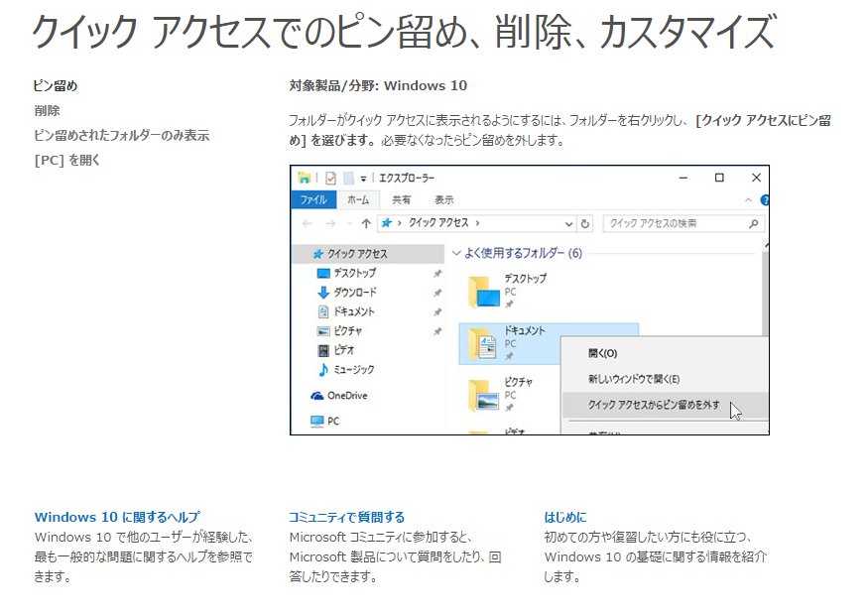
Task: Click クイック アクセス in the address bar
Action: tap(438, 223)
